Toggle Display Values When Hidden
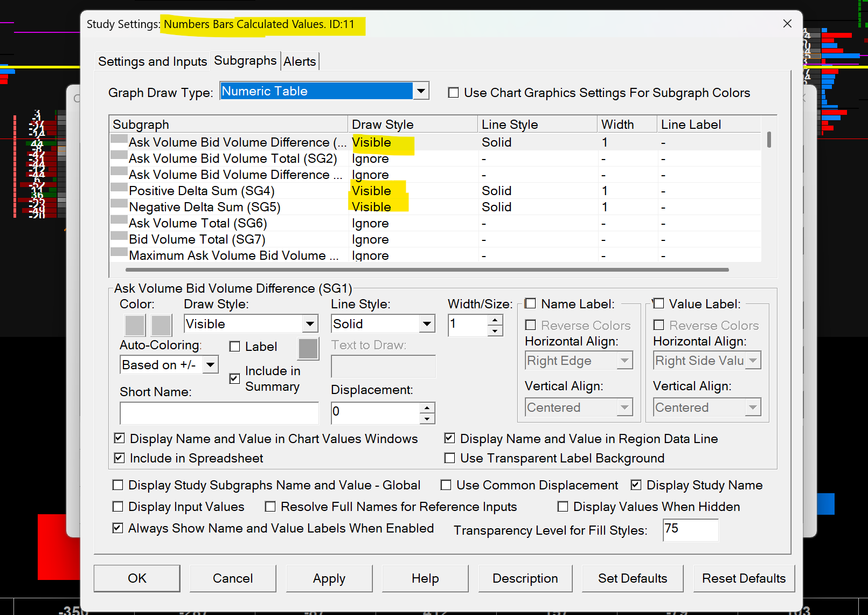 pos(563,507)
